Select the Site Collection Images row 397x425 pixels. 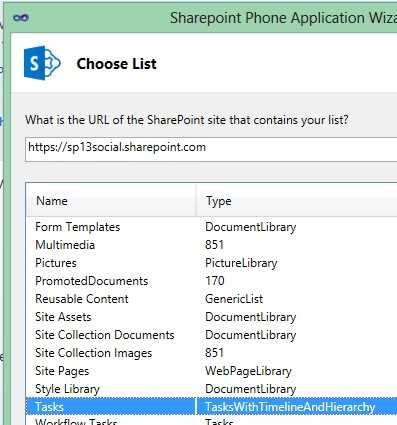click(211, 353)
